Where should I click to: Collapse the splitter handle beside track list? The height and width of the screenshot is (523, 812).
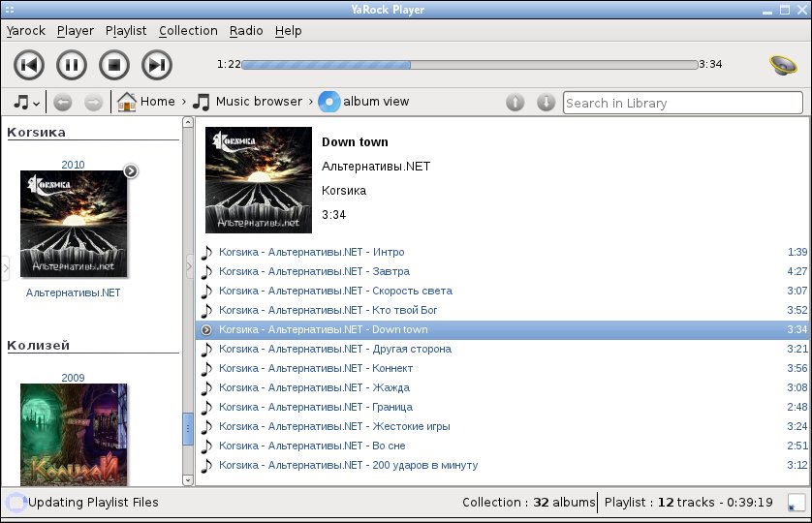189,267
